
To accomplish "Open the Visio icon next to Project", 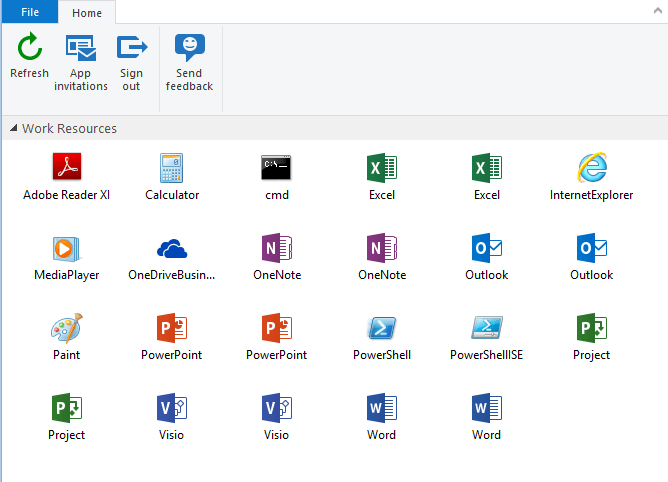I will coord(172,417).
